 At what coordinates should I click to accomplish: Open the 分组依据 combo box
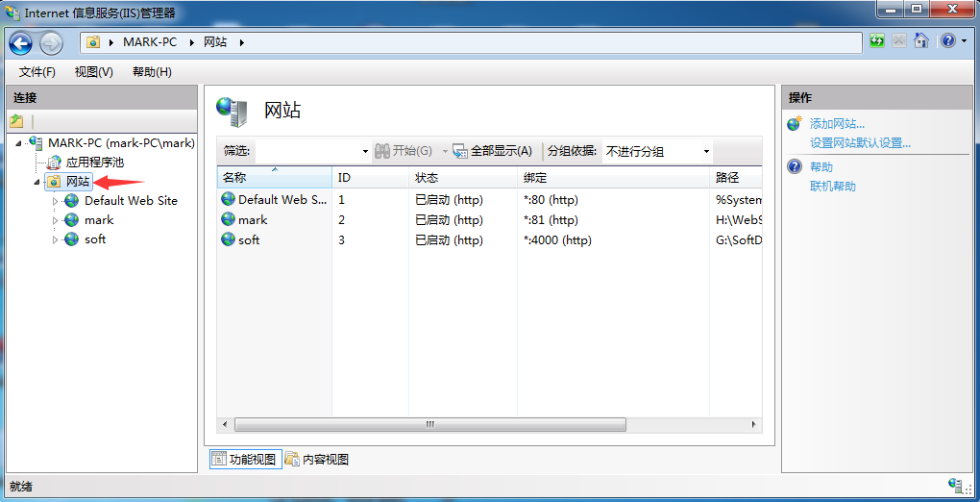coord(657,151)
